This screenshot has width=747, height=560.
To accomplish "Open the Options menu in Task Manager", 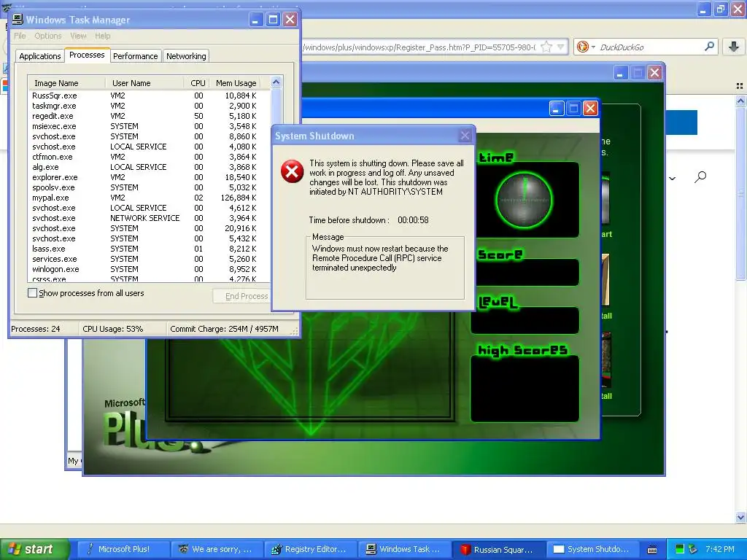I will click(x=47, y=36).
